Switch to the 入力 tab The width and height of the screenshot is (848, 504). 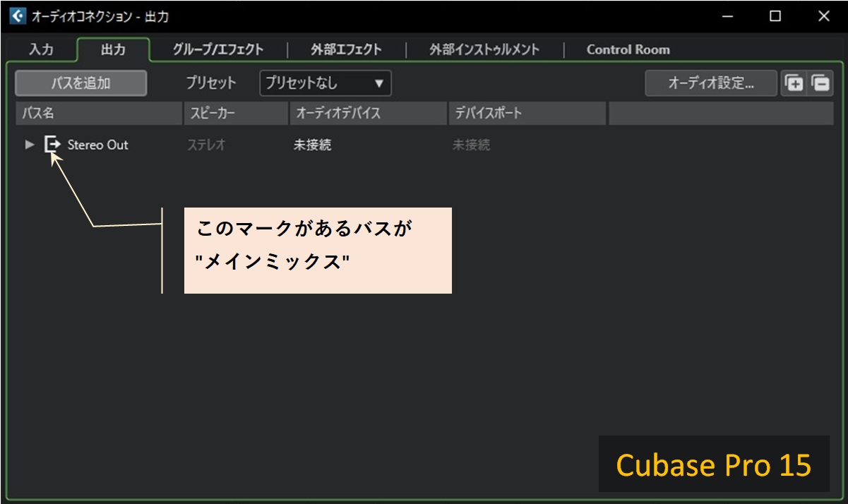(x=42, y=49)
